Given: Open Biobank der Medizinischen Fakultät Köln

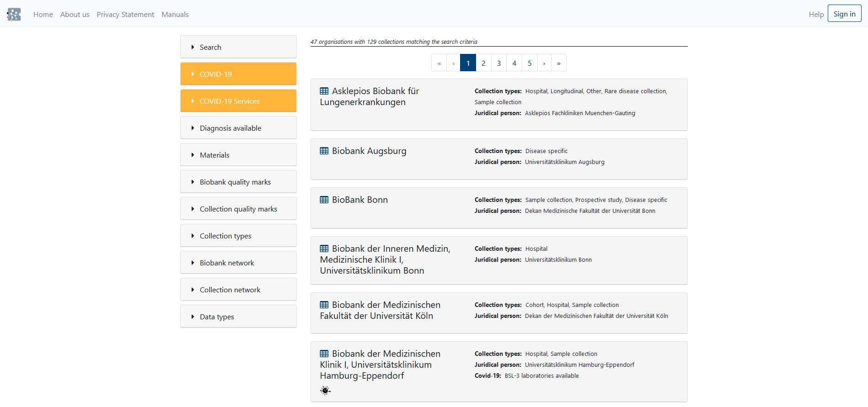Looking at the screenshot, I should (x=380, y=310).
